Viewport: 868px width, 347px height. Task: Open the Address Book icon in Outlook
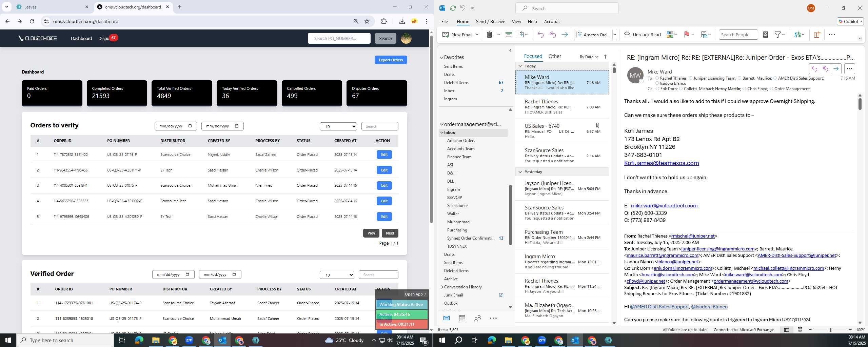(765, 35)
